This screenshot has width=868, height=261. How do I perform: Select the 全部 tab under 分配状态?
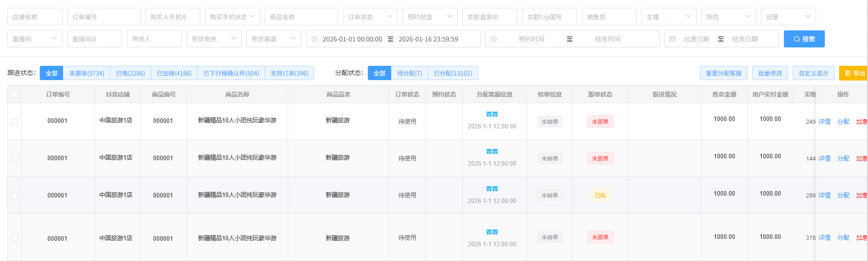(x=380, y=73)
